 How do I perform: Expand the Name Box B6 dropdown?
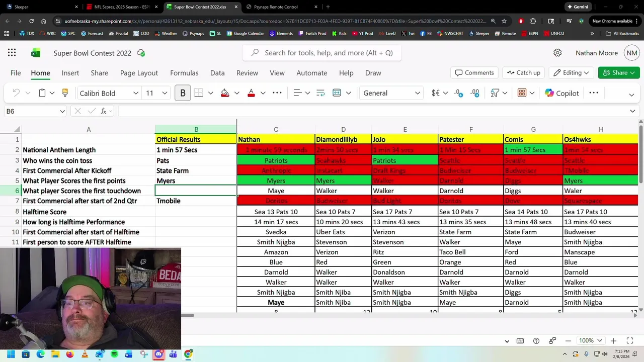[62, 111]
